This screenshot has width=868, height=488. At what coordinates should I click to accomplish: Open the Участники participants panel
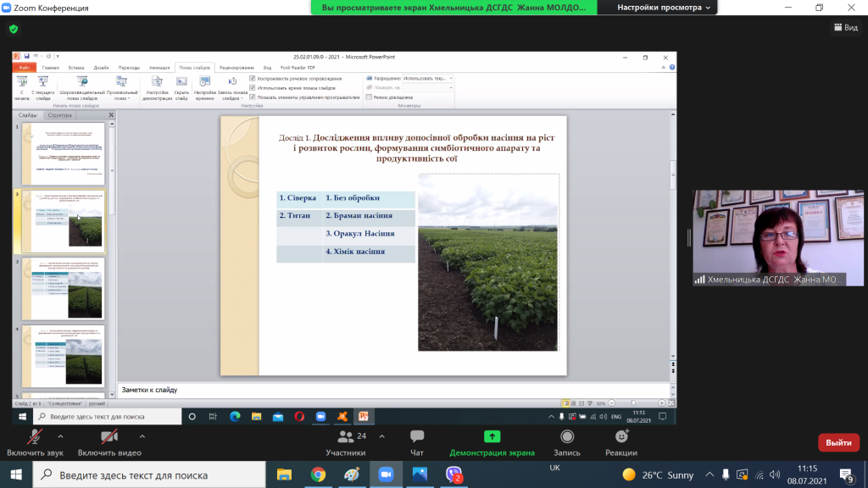click(x=346, y=442)
